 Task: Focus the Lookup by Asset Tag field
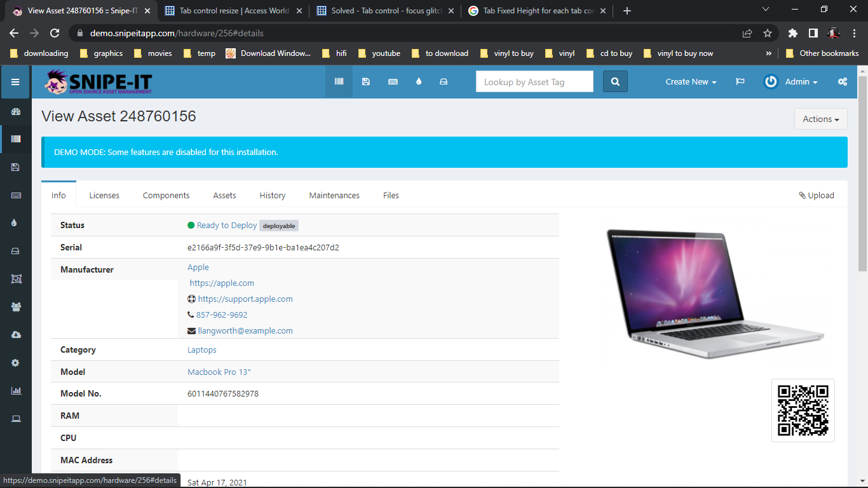click(x=534, y=81)
